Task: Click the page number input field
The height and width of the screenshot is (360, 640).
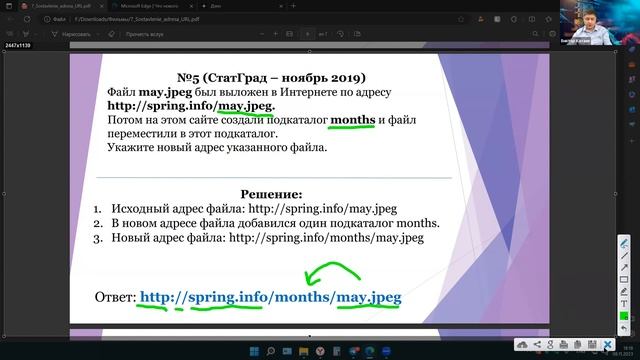Action: [307, 34]
